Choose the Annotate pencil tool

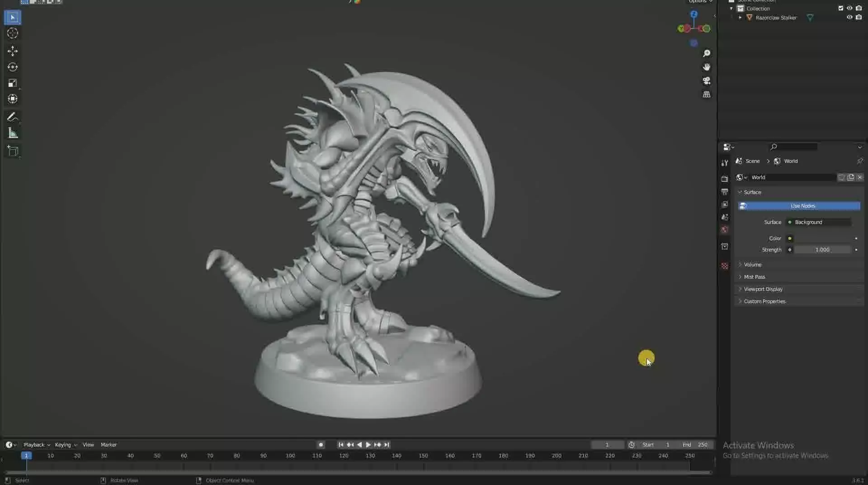pos(13,117)
